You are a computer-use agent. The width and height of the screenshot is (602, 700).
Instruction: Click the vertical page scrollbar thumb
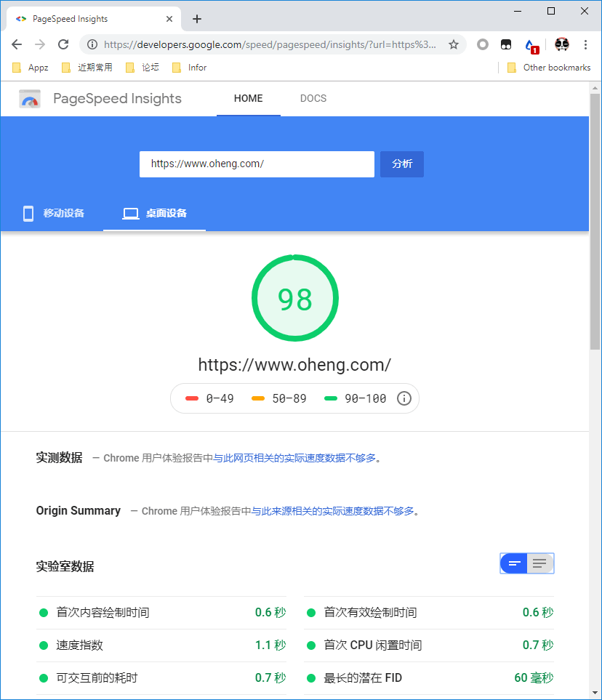(595, 222)
